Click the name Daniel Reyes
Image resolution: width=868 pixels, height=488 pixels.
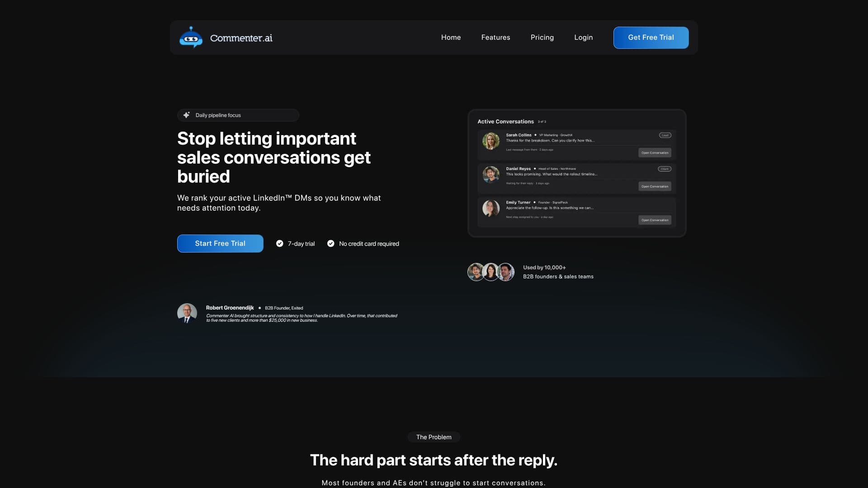[518, 169]
